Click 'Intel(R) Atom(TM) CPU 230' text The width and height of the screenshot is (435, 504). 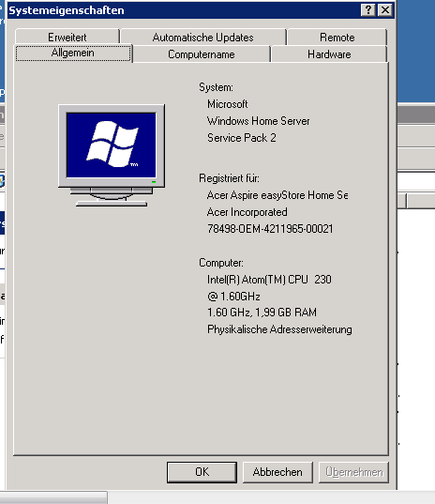tap(269, 280)
